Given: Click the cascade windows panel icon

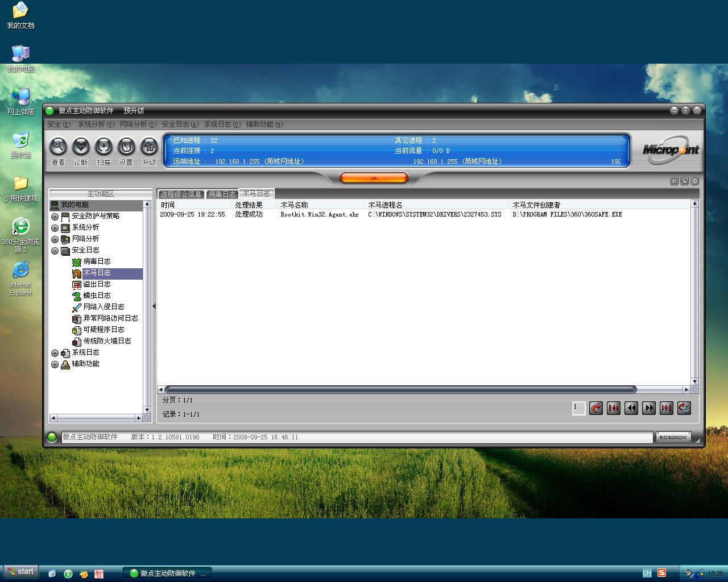Looking at the screenshot, I should 684,181.
